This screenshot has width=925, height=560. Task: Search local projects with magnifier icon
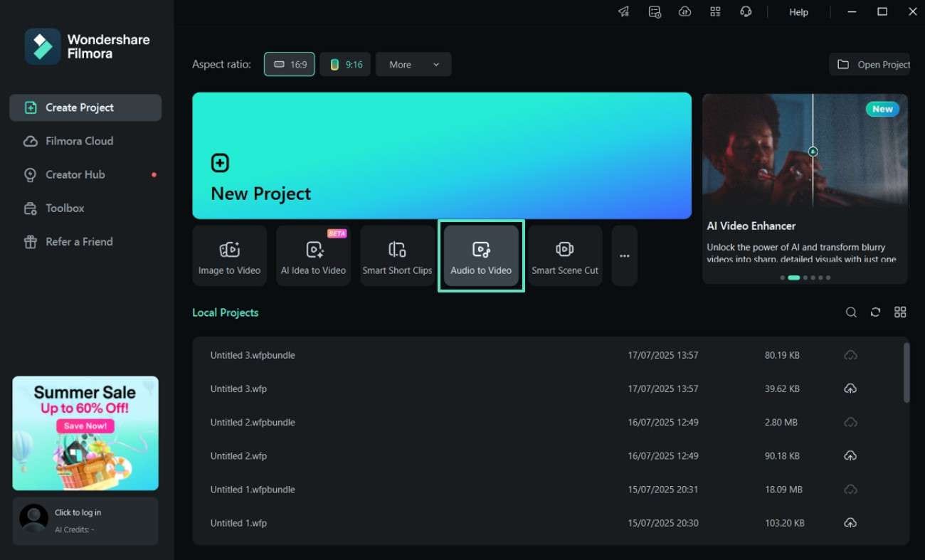tap(851, 312)
